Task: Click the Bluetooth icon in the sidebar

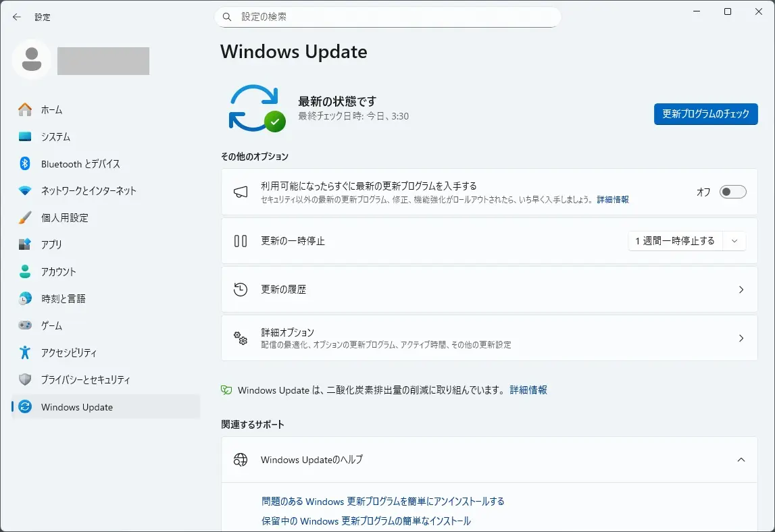Action: (25, 163)
